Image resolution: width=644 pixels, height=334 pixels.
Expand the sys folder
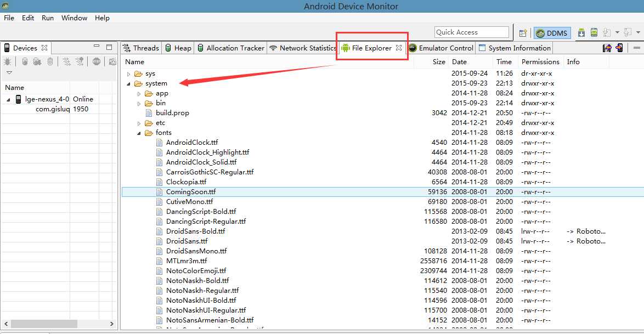tap(128, 74)
